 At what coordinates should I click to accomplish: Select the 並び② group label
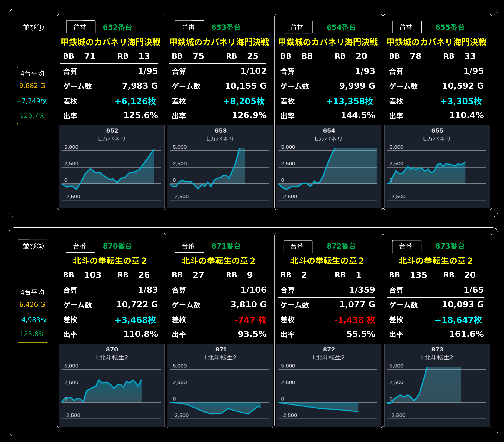tap(33, 246)
